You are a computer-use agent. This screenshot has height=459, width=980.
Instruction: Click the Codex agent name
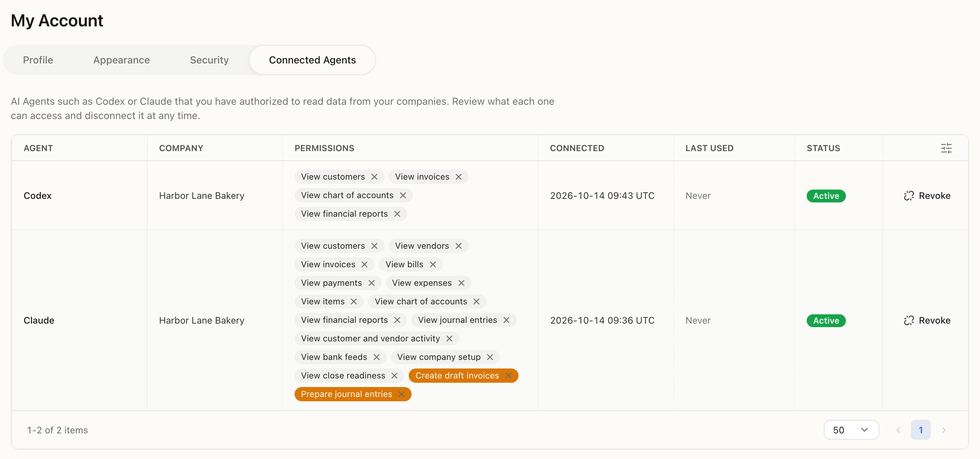[x=37, y=196]
